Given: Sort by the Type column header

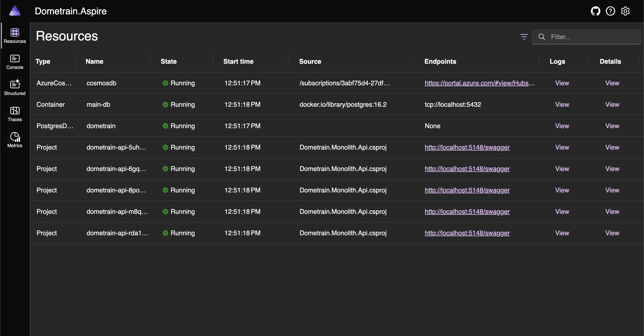Looking at the screenshot, I should (43, 61).
